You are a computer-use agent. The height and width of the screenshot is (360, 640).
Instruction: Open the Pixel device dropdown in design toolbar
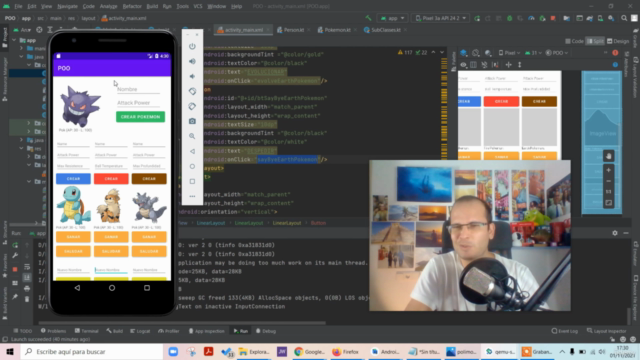coord(509,53)
